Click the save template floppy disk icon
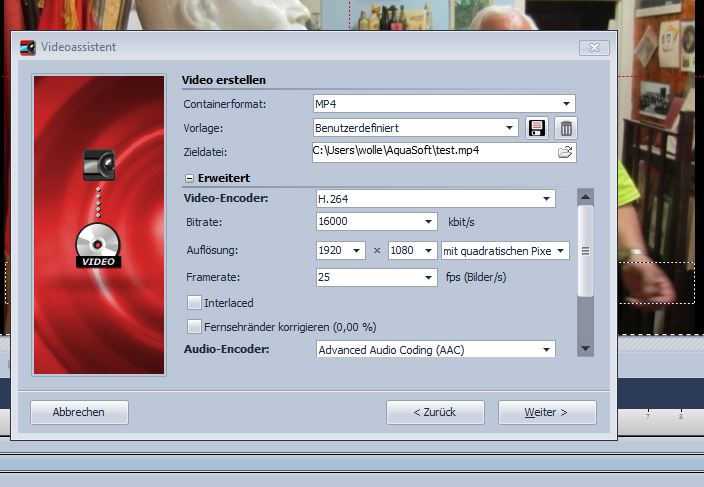The width and height of the screenshot is (704, 487). pyautogui.click(x=538, y=128)
